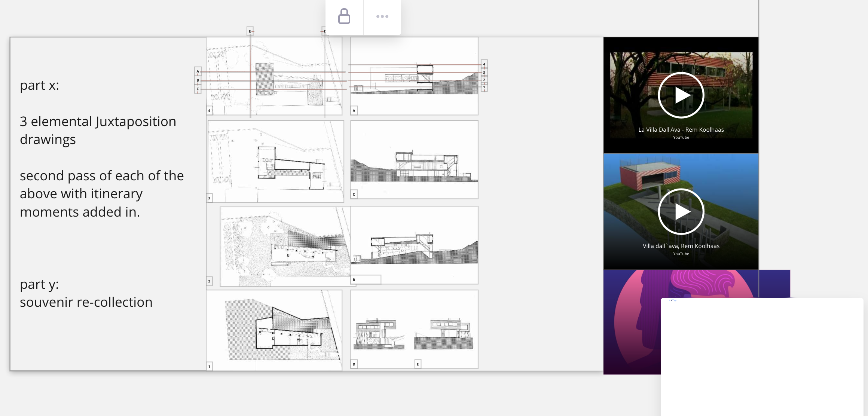Image resolution: width=868 pixels, height=416 pixels.
Task: Click the 'souvenir re-collection' text
Action: point(86,302)
